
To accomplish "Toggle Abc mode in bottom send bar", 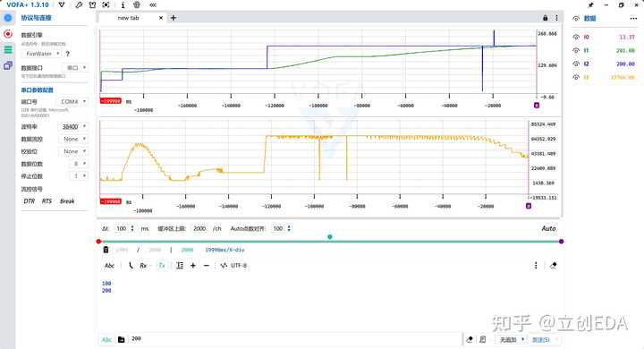I will click(106, 339).
